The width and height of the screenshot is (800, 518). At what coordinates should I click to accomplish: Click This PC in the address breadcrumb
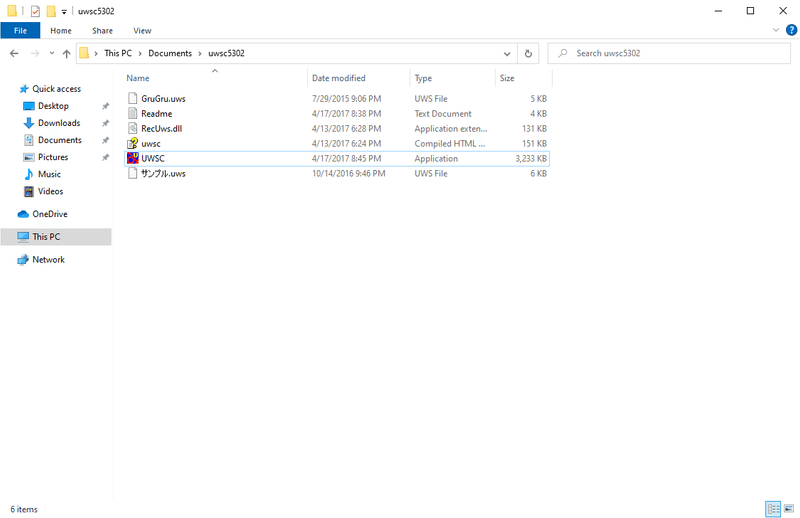[118, 53]
